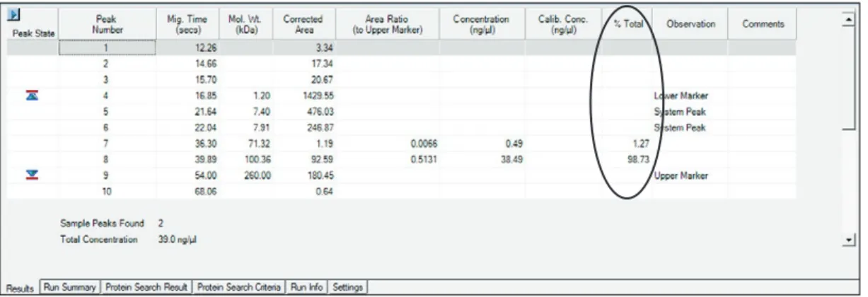Select peak number 2 cell
Screen dimensions: 868x297
(107, 64)
